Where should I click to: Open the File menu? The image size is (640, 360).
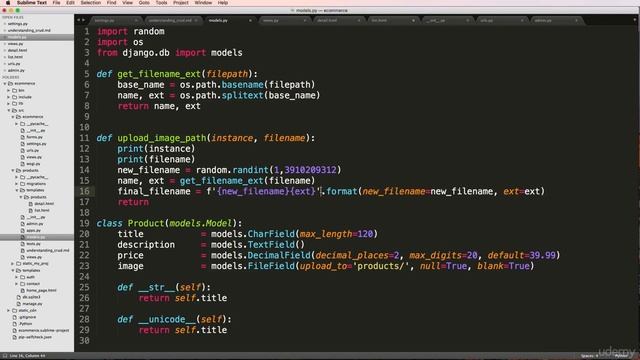(56, 2)
